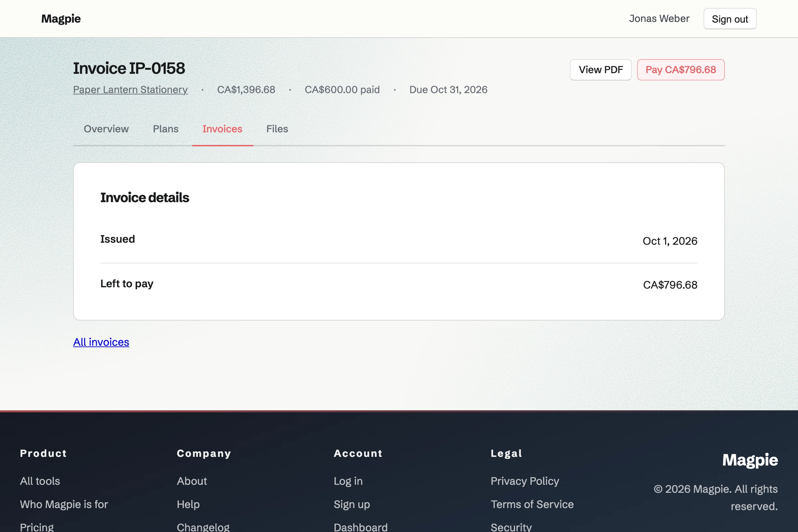Viewport: 798px width, 532px height.
Task: Click Log in footer link
Action: pyautogui.click(x=348, y=481)
